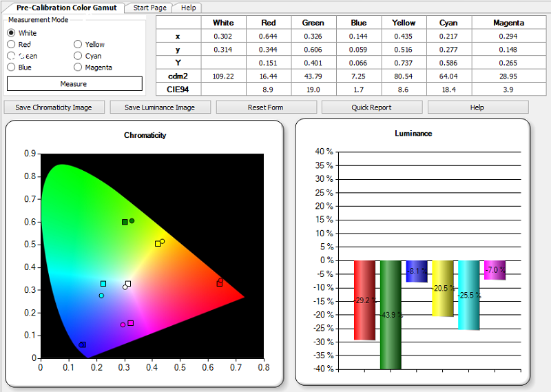The width and height of the screenshot is (551, 392).
Task: Reset the form
Action: coord(267,107)
